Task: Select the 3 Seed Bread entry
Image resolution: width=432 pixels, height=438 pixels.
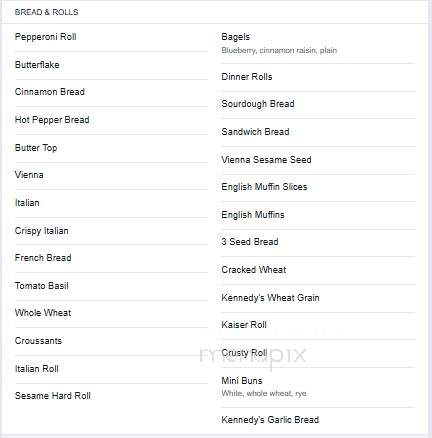Action: pos(250,242)
